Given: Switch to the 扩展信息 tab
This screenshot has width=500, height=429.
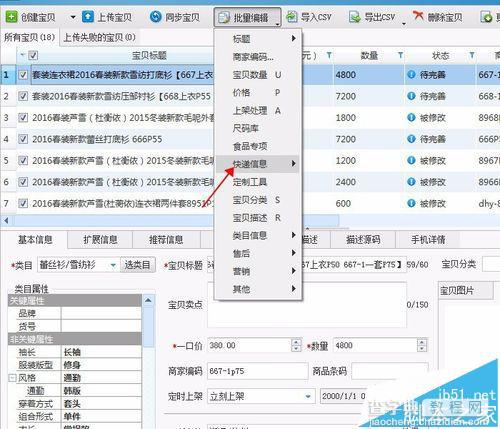Looking at the screenshot, I should pyautogui.click(x=100, y=239).
